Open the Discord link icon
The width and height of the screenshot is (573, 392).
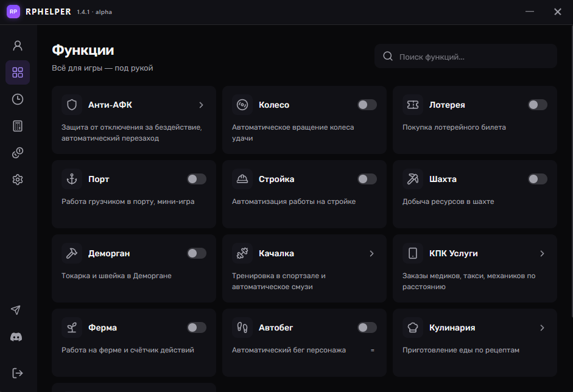pos(16,337)
